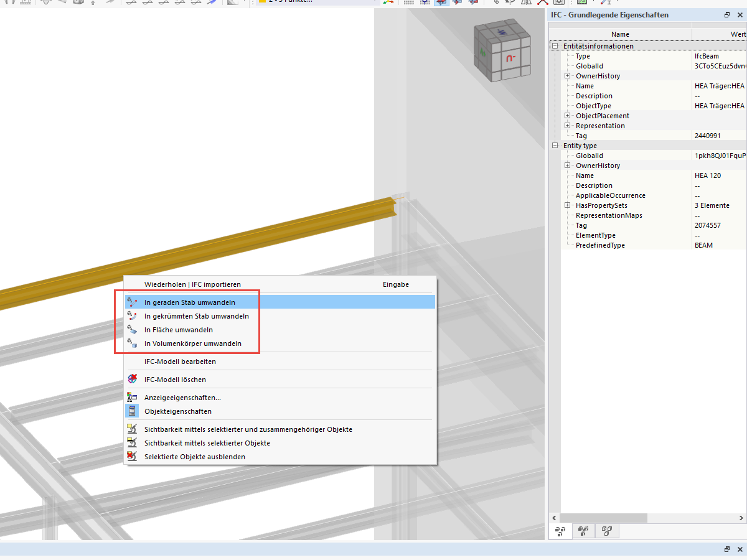Image resolution: width=747 pixels, height=560 pixels.
Task: Float the 'IFC - Grundlegende Eigenschaften' panel
Action: pyautogui.click(x=727, y=15)
